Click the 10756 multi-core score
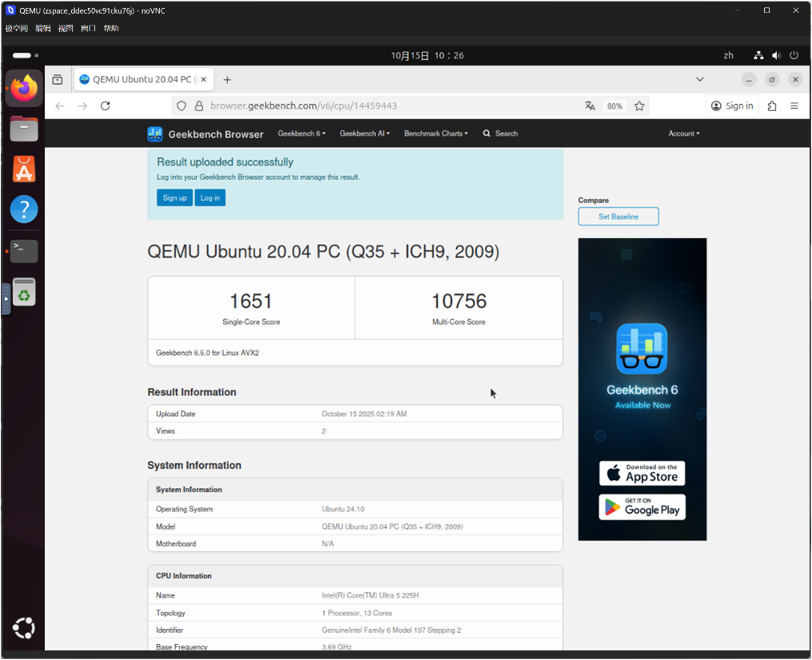The height and width of the screenshot is (660, 812). tap(459, 301)
